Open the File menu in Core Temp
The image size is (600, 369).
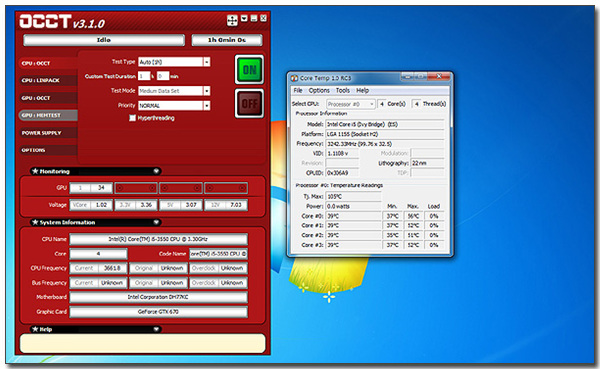[x=298, y=90]
